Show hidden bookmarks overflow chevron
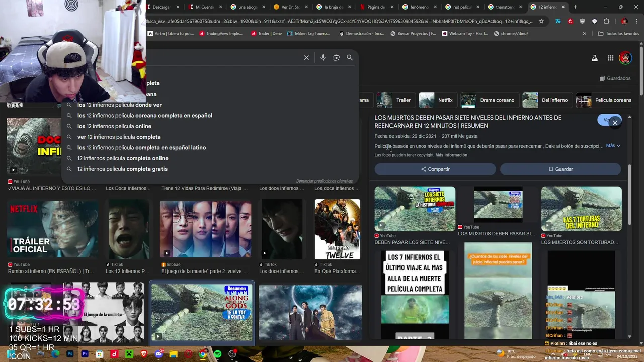 pos(584,34)
